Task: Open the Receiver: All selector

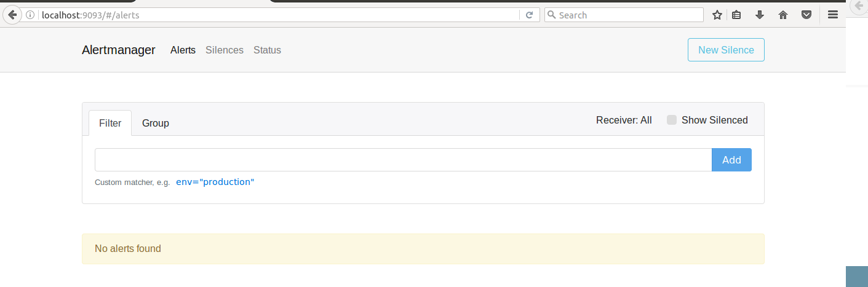Action: click(x=624, y=120)
